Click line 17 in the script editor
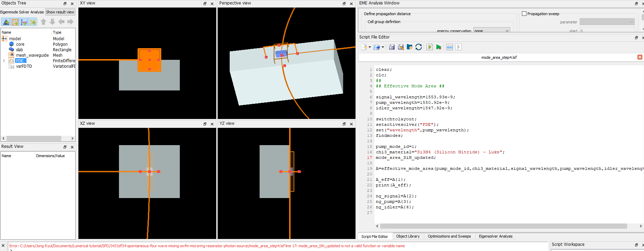This screenshot has height=251, width=644. click(406, 157)
